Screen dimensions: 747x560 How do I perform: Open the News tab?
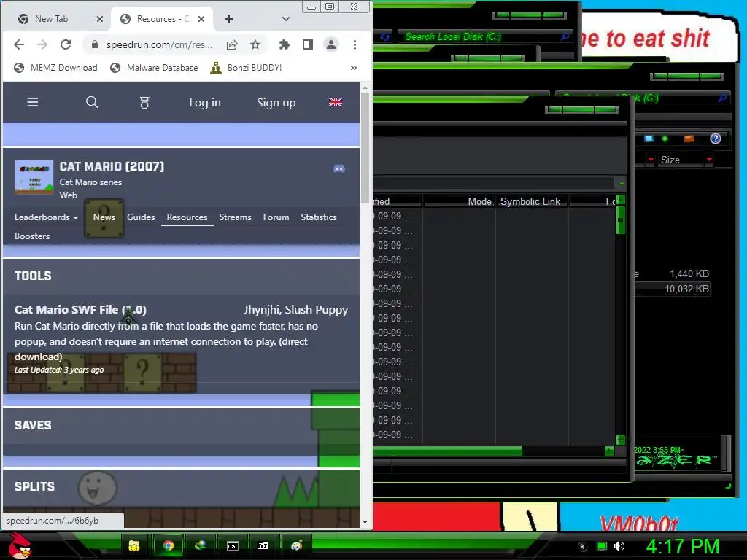(104, 217)
